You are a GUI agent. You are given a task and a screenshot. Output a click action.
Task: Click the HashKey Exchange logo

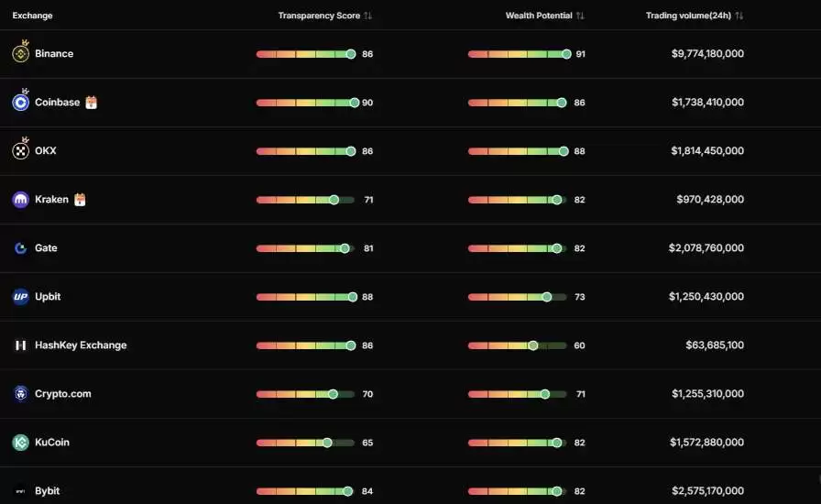(20, 345)
